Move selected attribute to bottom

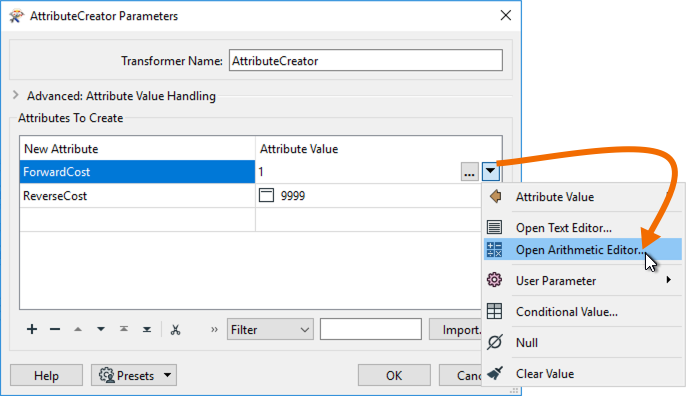[x=147, y=329]
